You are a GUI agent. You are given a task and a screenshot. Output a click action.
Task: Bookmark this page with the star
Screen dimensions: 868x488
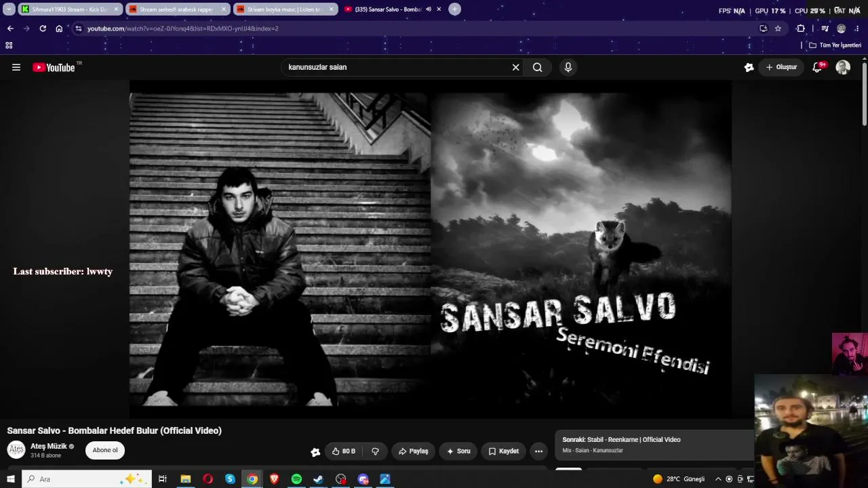(778, 28)
